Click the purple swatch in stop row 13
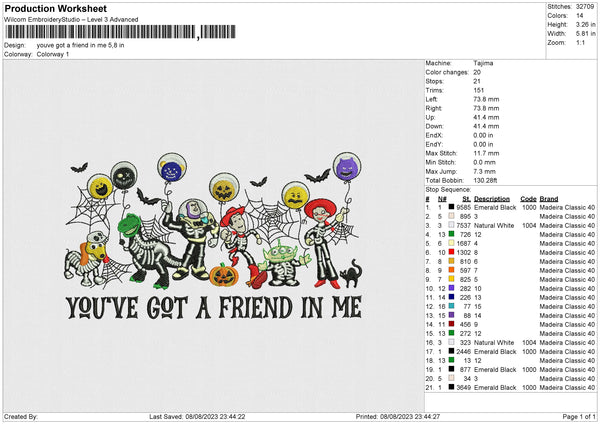Viewport: 600px width, 424px height. coord(451,315)
